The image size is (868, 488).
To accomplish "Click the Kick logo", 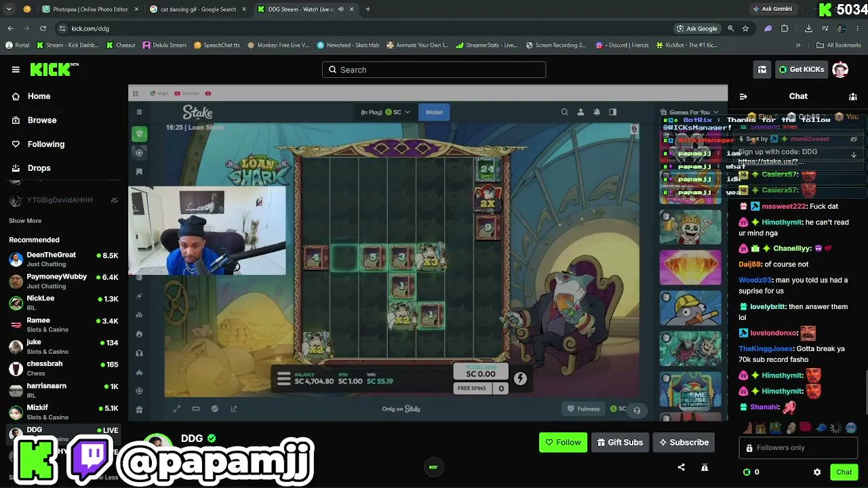I will (x=54, y=69).
